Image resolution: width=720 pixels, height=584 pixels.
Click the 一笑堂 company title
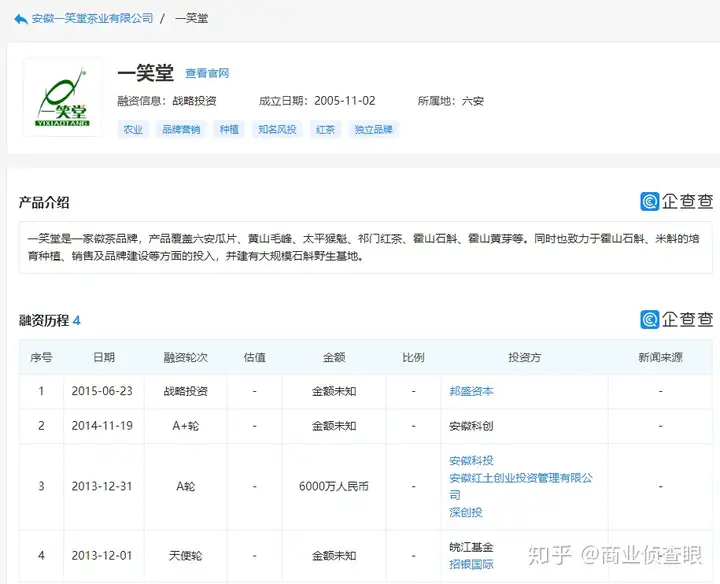[145, 73]
